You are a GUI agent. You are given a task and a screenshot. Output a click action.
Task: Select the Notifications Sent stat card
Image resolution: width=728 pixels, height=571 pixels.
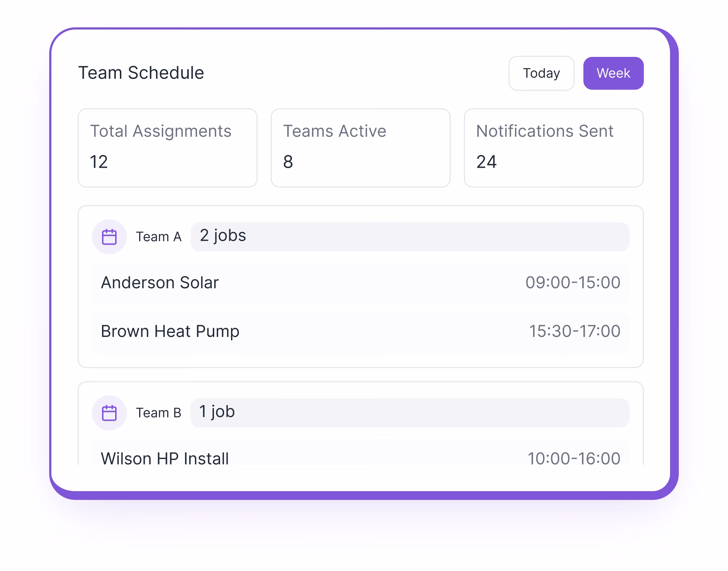[553, 148]
